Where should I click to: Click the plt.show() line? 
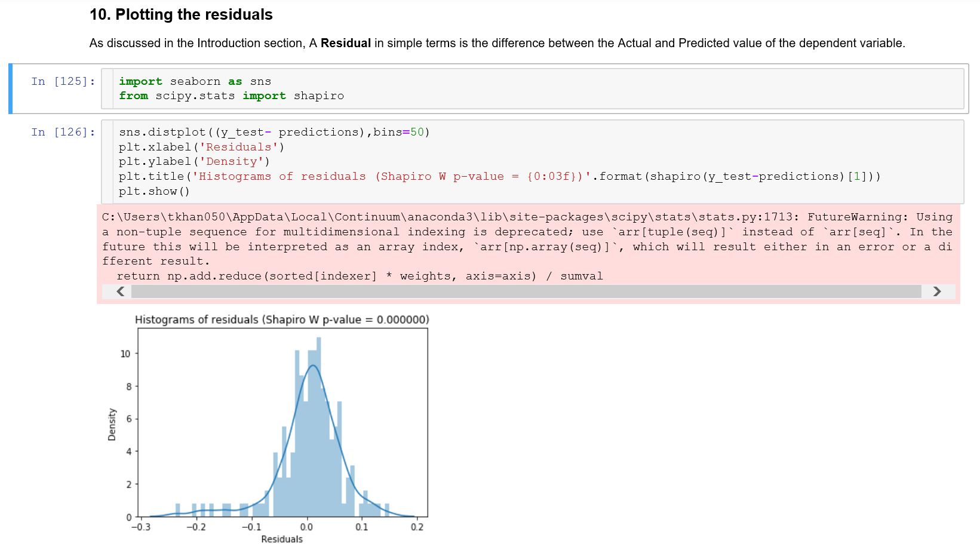(154, 191)
